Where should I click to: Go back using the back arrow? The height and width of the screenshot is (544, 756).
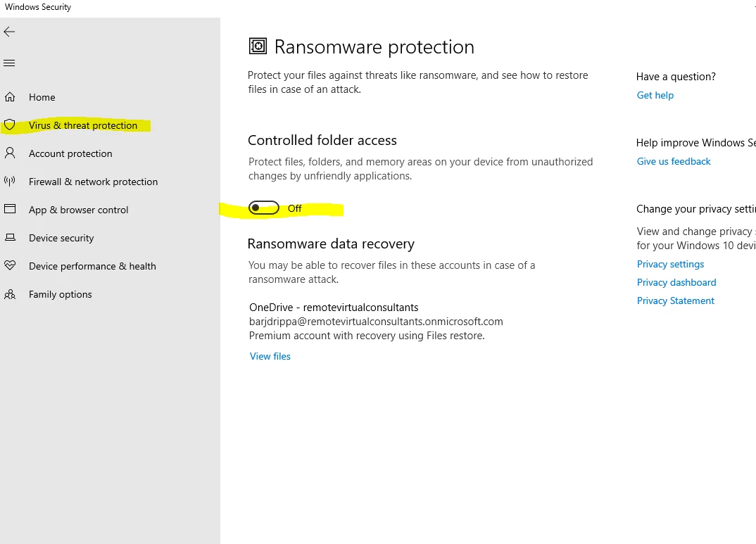click(x=9, y=32)
